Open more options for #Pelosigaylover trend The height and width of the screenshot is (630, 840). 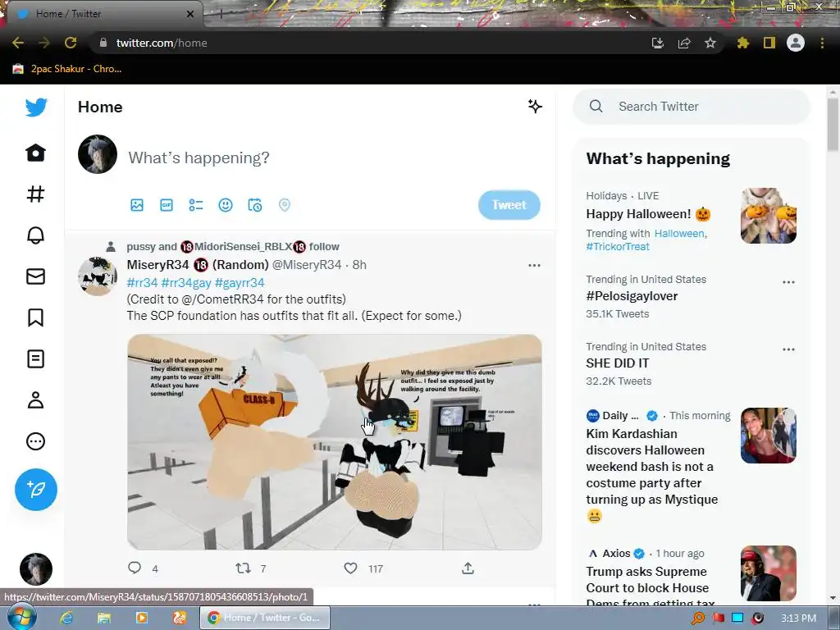coord(788,282)
